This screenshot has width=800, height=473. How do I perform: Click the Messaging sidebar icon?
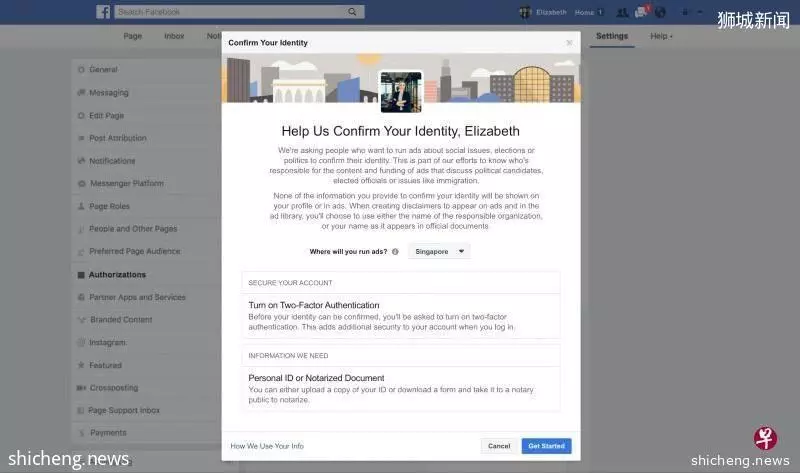pyautogui.click(x=81, y=92)
